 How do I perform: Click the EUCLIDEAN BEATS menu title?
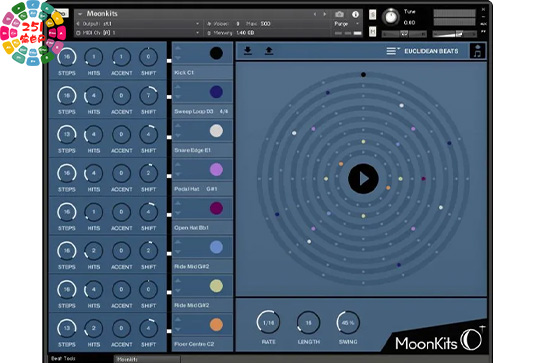431,51
